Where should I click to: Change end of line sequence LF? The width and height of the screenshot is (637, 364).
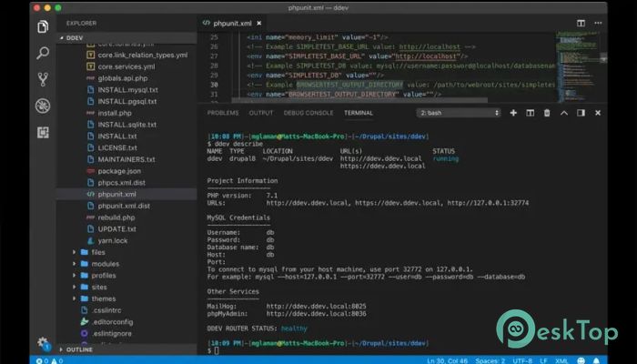pyautogui.click(x=543, y=360)
